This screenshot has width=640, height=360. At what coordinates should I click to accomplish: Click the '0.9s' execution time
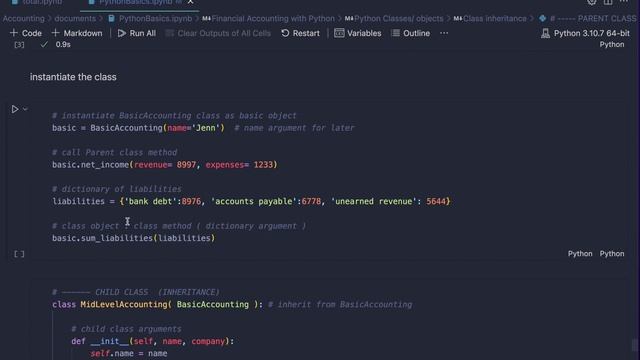pos(63,44)
